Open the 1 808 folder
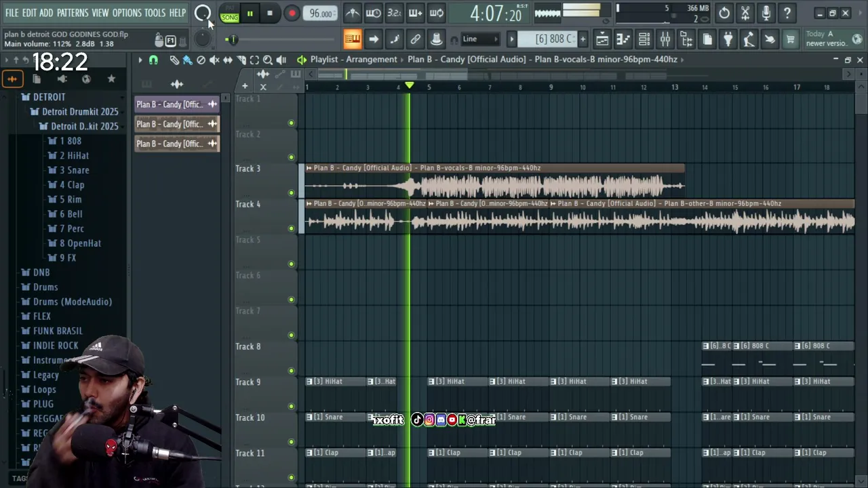Screen dimensions: 868x488 pyautogui.click(x=65, y=141)
